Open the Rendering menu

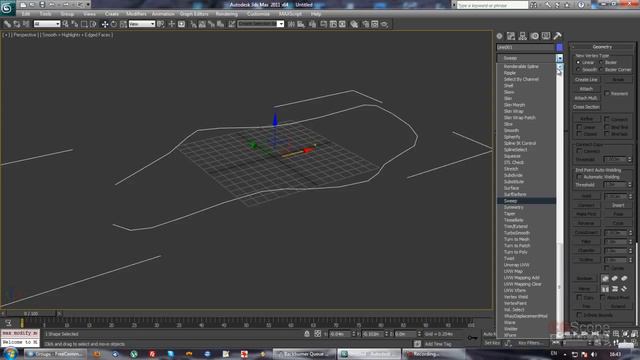point(226,14)
